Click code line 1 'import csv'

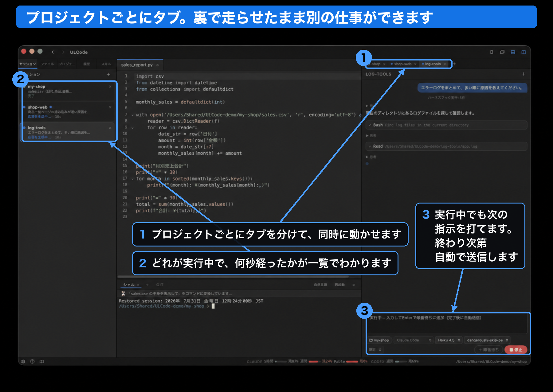coord(150,76)
